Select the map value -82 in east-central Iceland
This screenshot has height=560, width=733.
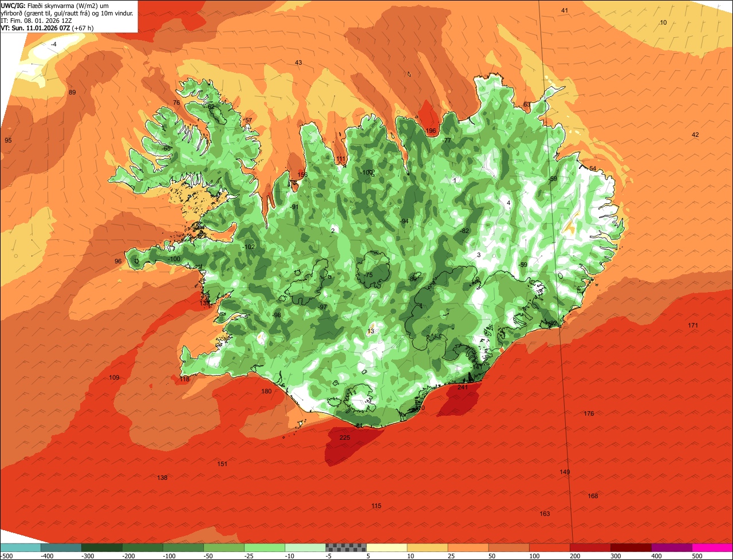464,230
